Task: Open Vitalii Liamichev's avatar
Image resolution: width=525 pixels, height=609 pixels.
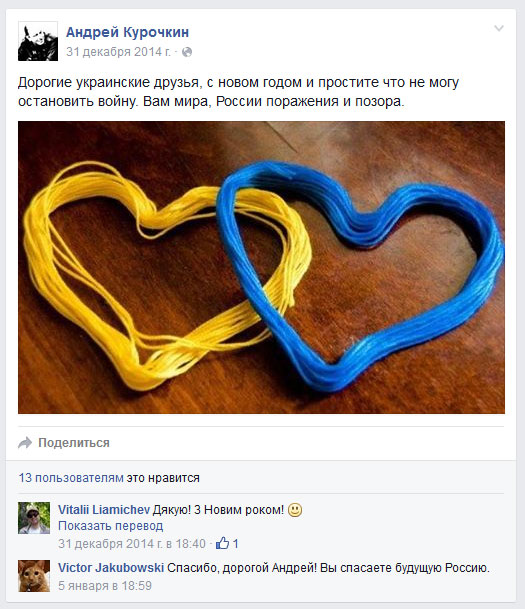Action: [x=34, y=518]
